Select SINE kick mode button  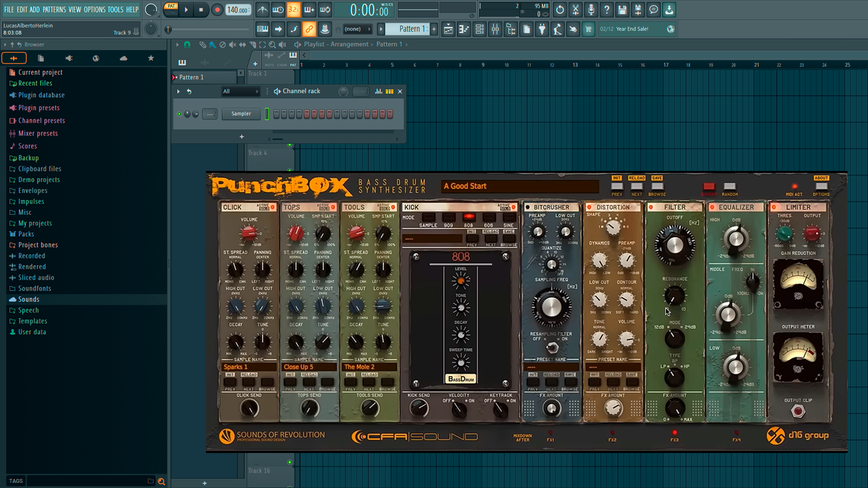(509, 218)
